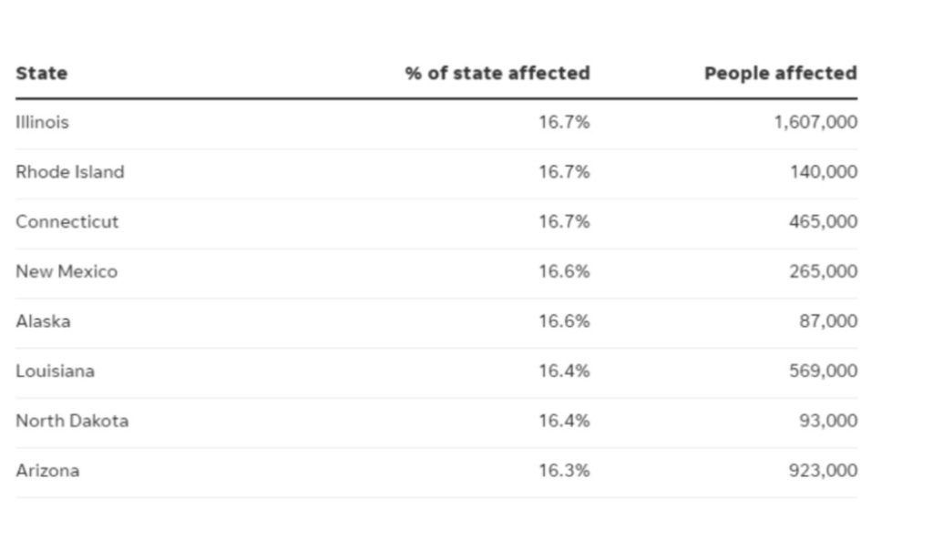Select the Rhode Island row label
Viewport: 933px width, 560px height.
pyautogui.click(x=69, y=172)
